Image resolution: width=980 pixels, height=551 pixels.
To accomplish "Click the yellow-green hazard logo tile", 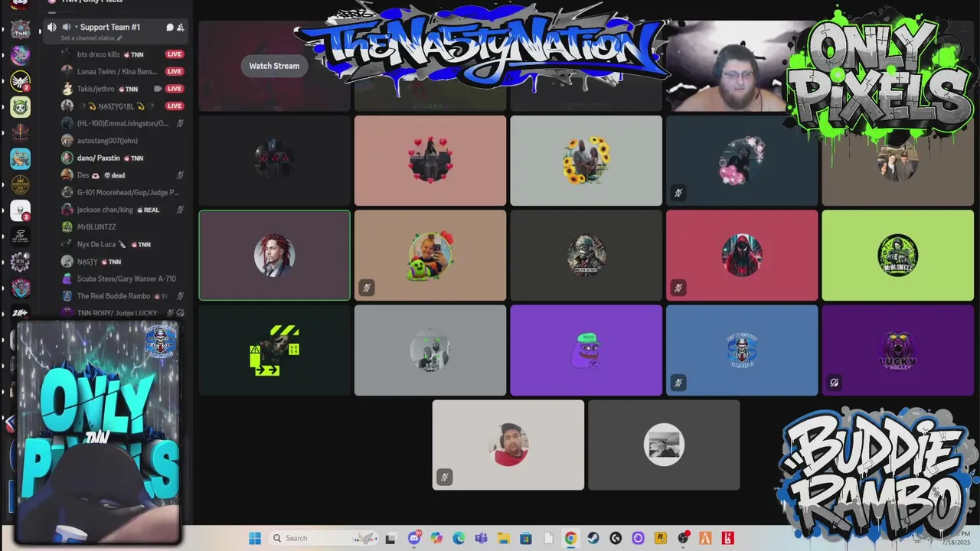I will [274, 350].
